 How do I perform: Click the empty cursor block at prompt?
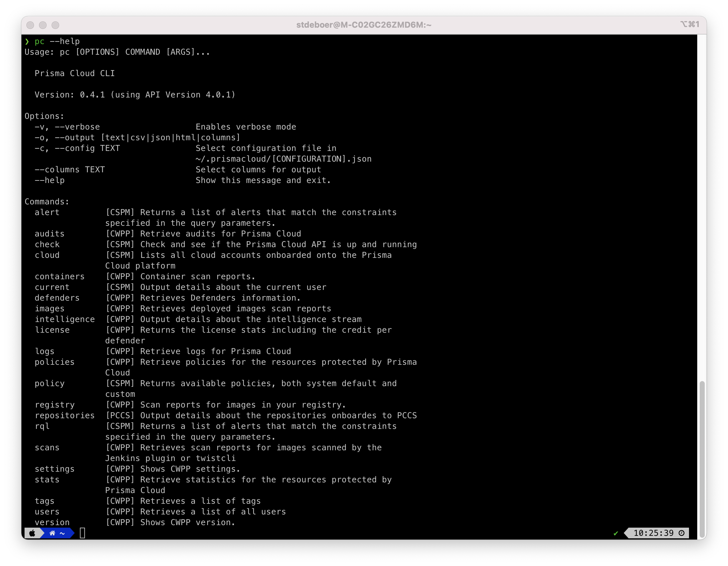82,533
